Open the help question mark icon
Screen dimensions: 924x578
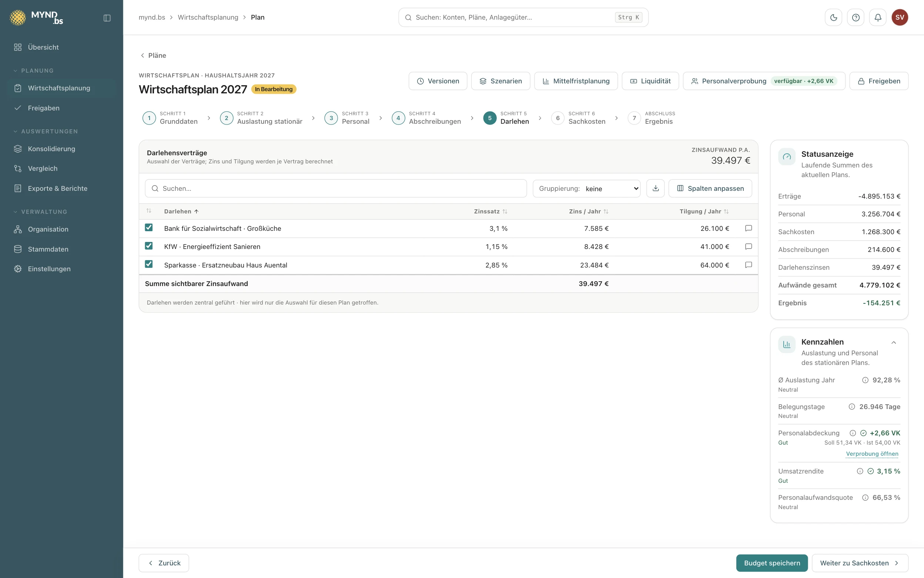(856, 17)
